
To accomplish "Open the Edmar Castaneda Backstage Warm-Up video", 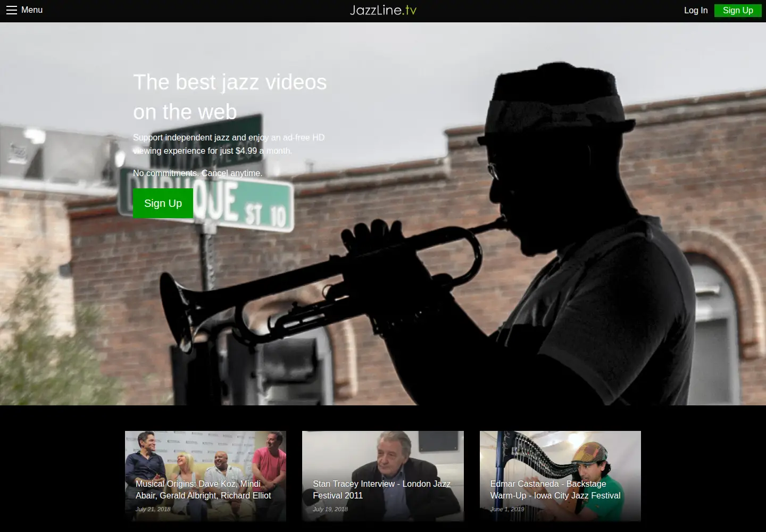I will (560, 476).
